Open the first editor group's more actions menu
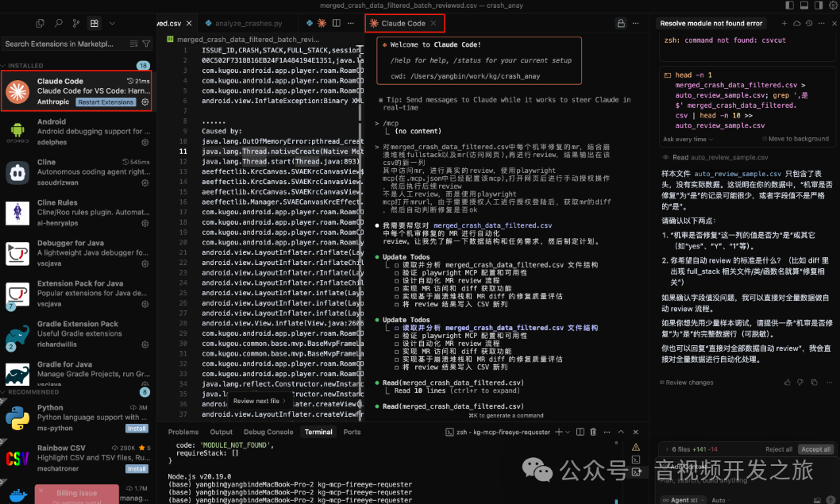 (x=350, y=23)
